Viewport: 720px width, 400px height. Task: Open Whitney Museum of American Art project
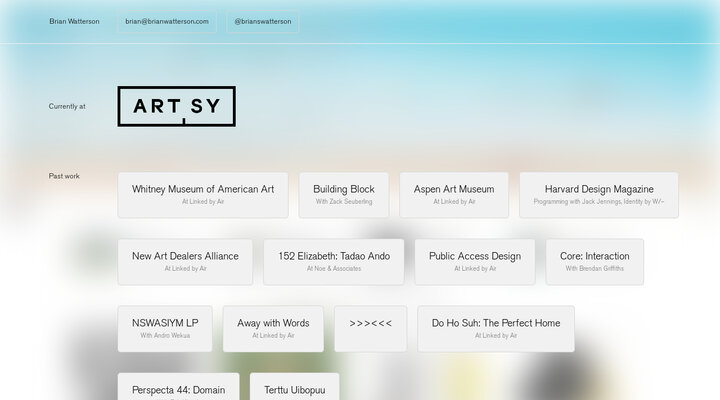(203, 194)
